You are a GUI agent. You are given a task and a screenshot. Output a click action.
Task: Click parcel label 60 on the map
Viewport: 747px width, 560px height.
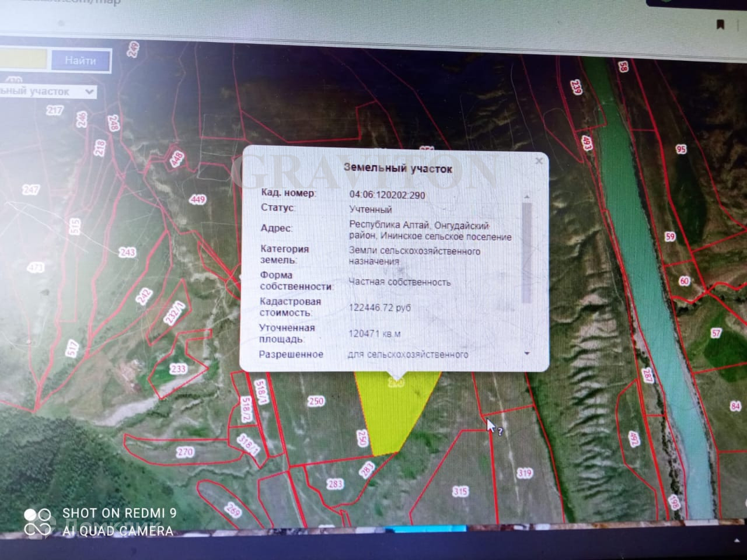click(684, 281)
